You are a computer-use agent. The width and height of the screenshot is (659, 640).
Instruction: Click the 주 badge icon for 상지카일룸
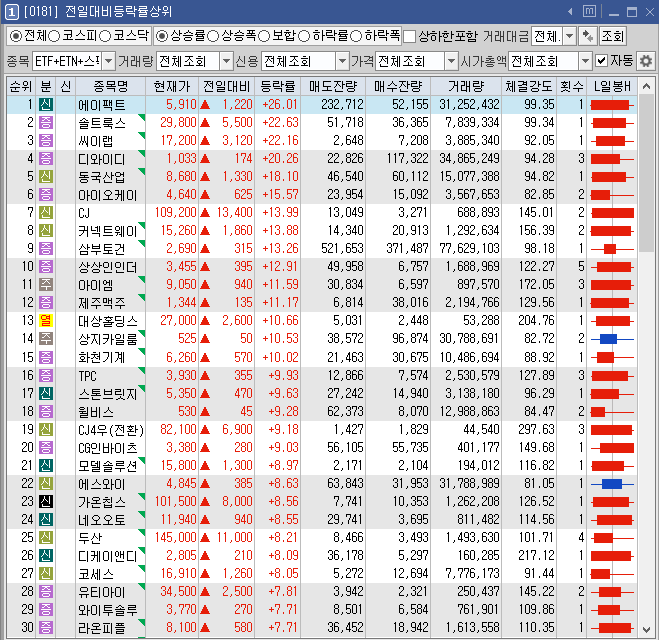pos(46,339)
